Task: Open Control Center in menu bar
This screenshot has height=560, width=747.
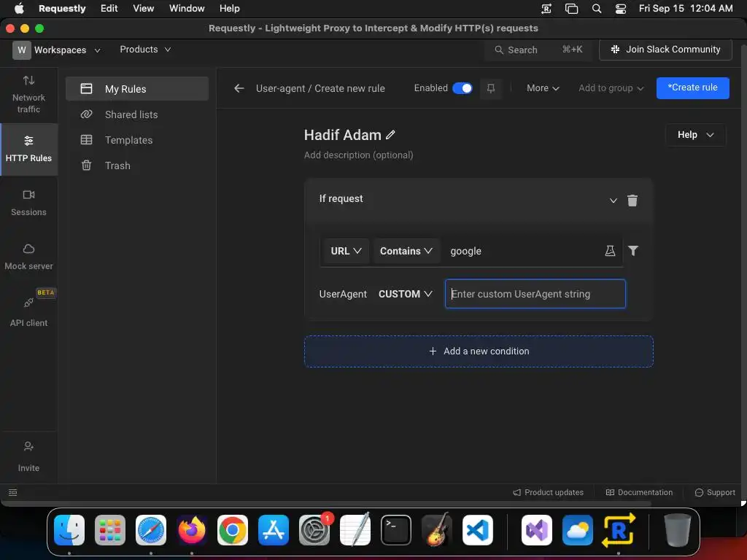Action: pos(621,9)
